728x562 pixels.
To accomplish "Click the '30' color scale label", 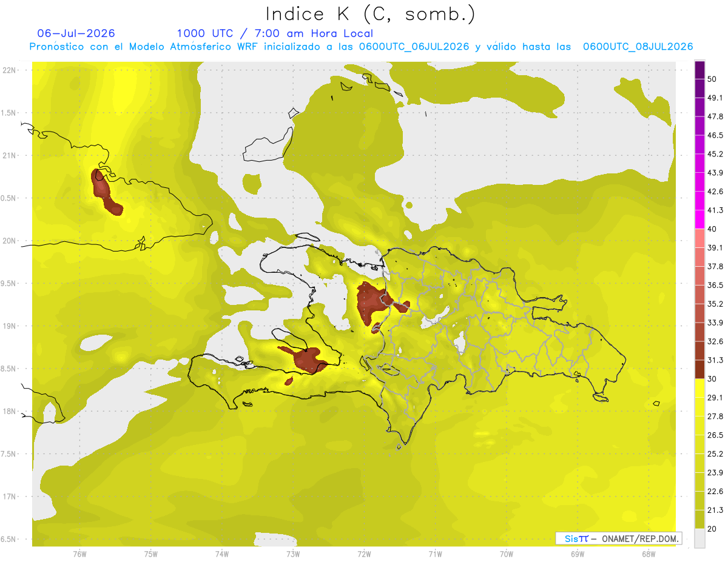I will pyautogui.click(x=713, y=379).
